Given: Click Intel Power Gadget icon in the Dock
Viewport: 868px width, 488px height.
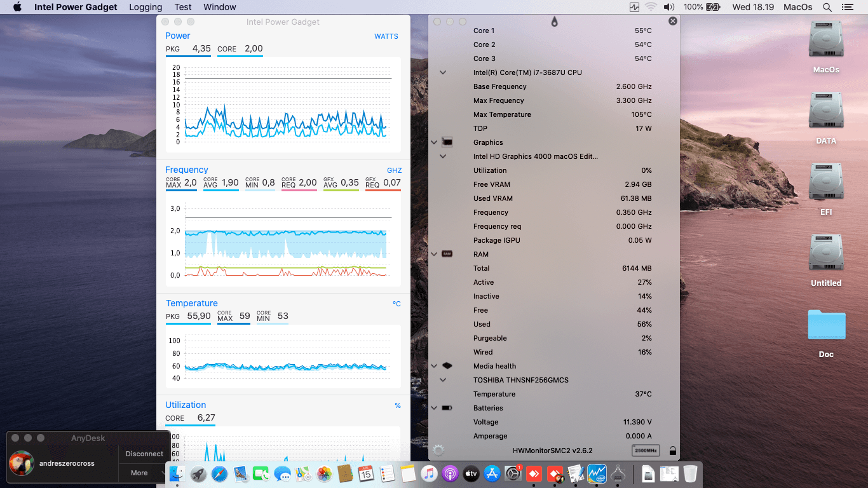Looking at the screenshot, I should tap(597, 473).
